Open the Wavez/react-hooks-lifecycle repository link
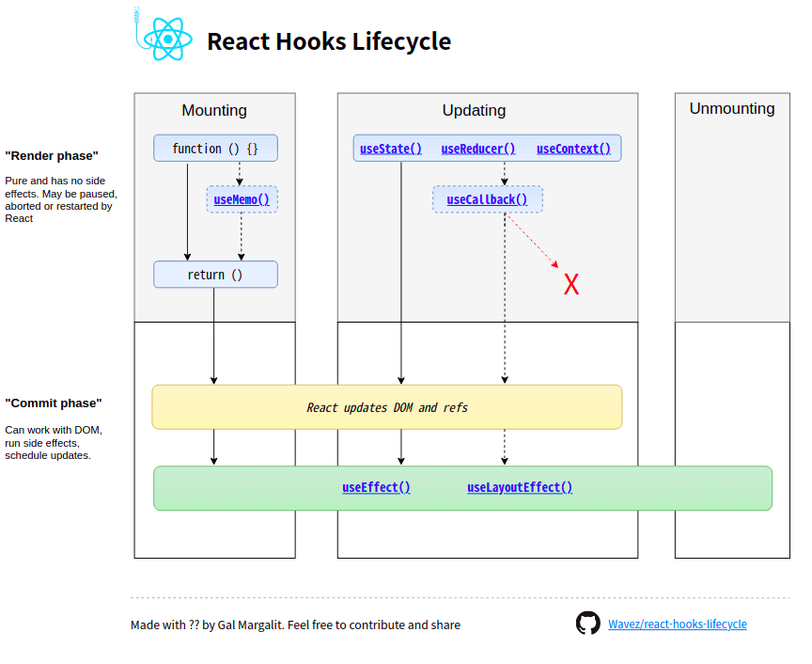 coord(678,624)
